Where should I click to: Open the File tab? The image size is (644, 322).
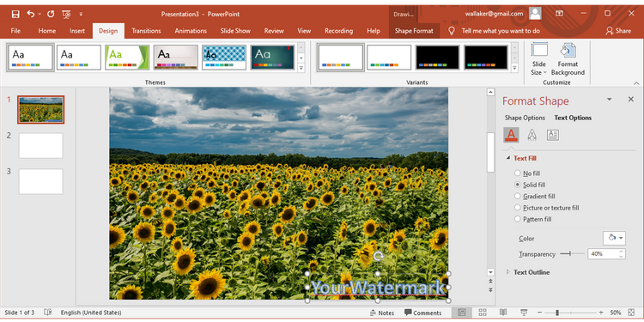click(x=15, y=31)
